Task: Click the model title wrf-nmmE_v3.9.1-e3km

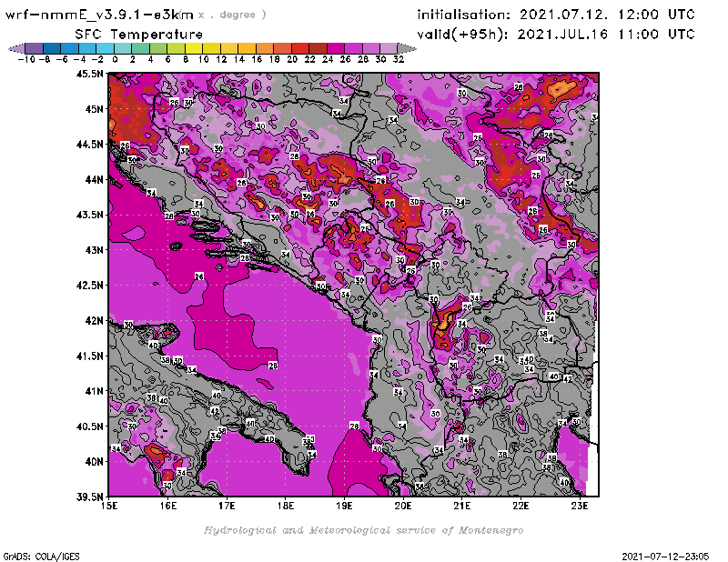Action: (x=99, y=15)
